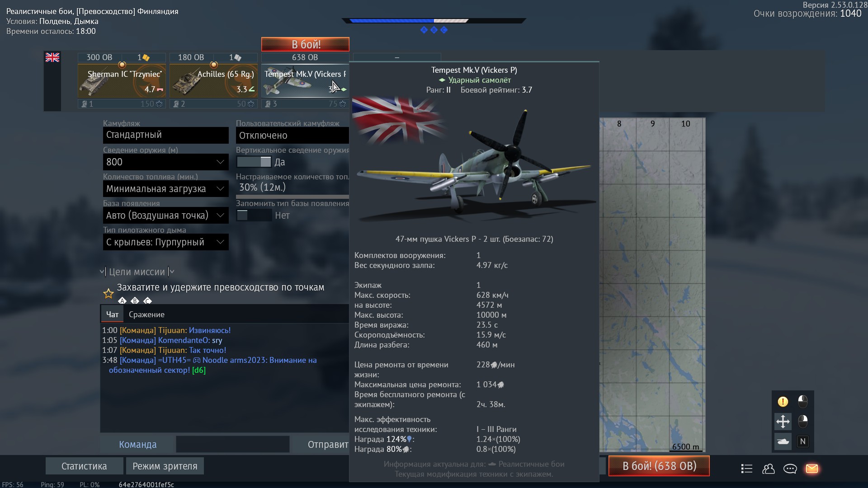Open the mail envelope icon

tap(811, 469)
